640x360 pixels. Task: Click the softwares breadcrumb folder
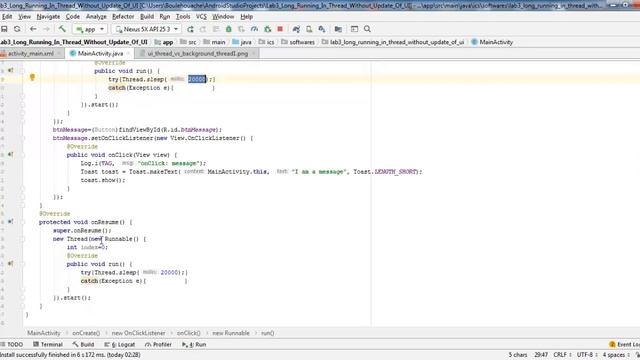tap(298, 42)
